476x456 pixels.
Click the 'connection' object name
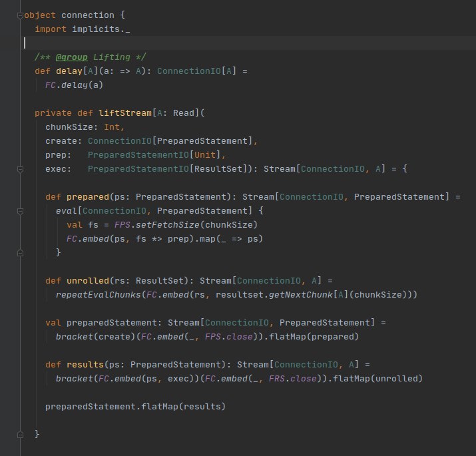pos(88,15)
